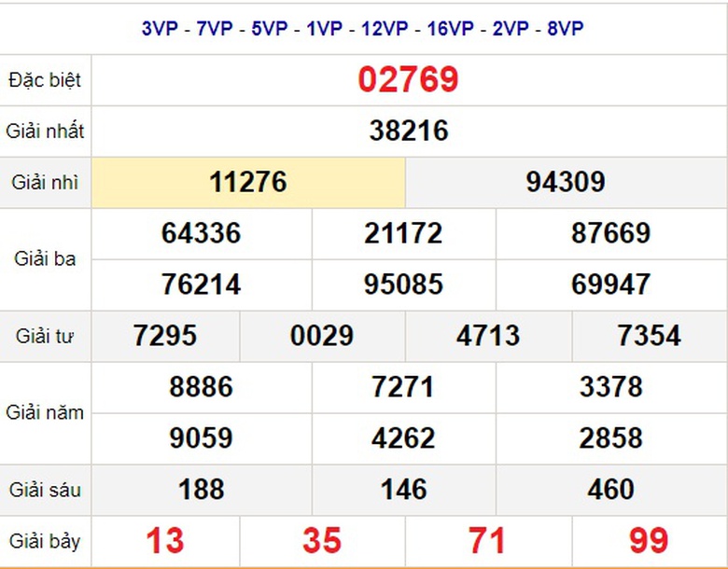Click the Giải bảy row label
728x569 pixels.
45,541
